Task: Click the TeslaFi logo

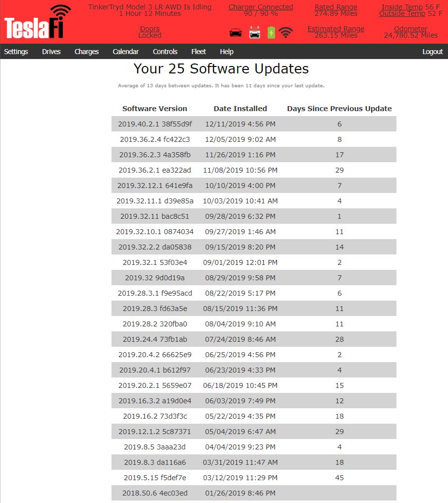Action: pos(38,22)
